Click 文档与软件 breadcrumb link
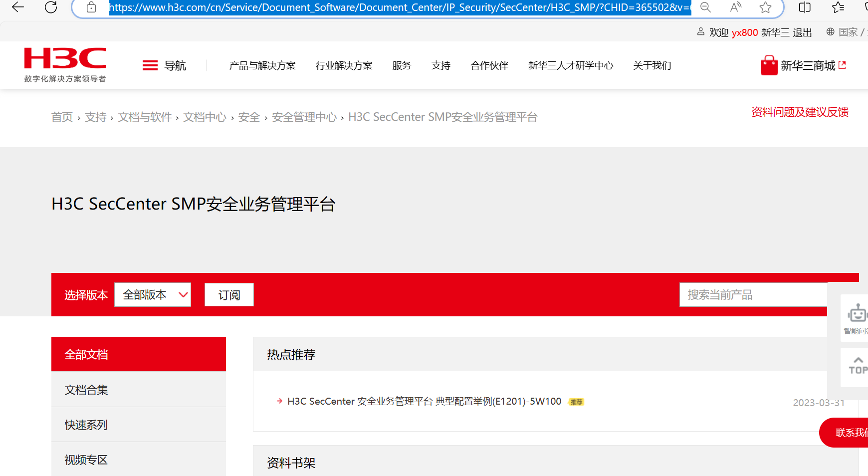This screenshot has height=476, width=868. 145,117
